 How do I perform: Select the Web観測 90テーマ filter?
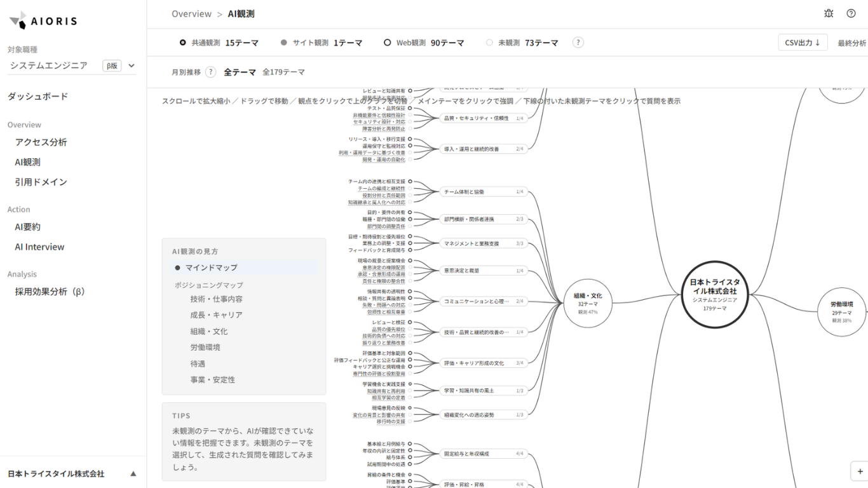point(424,43)
